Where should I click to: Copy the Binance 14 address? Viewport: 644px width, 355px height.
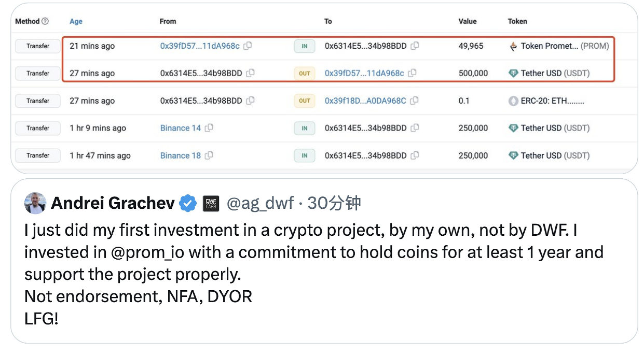(209, 128)
